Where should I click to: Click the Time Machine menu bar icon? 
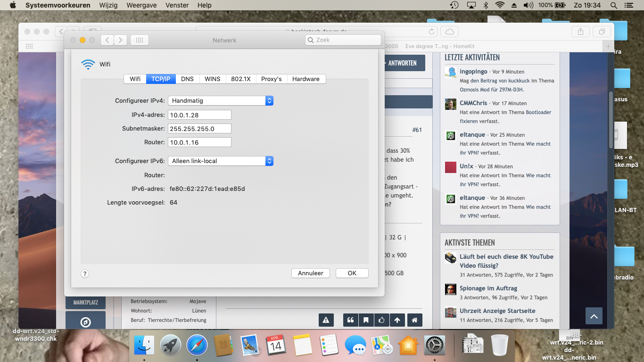454,5
